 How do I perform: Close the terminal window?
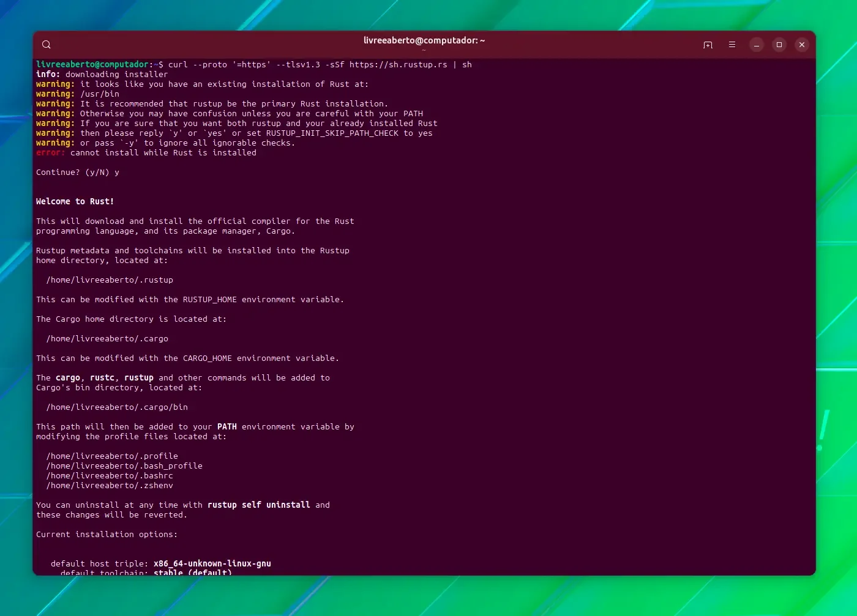(802, 45)
